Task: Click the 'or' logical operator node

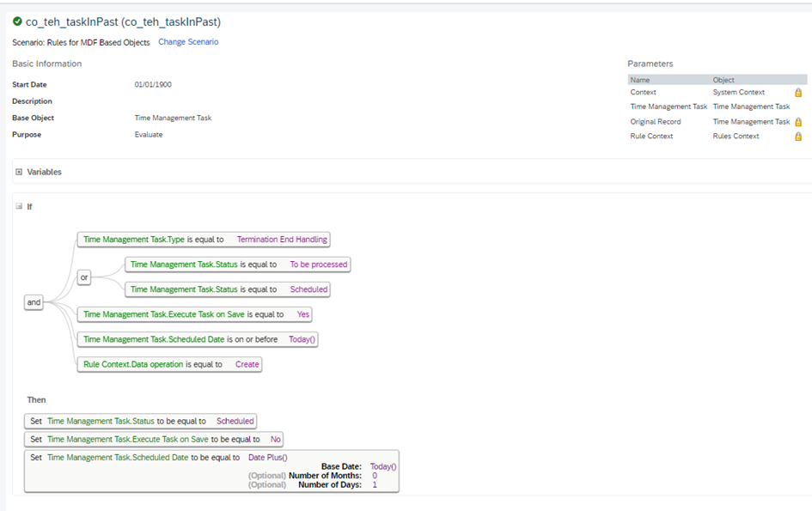Action: point(84,277)
